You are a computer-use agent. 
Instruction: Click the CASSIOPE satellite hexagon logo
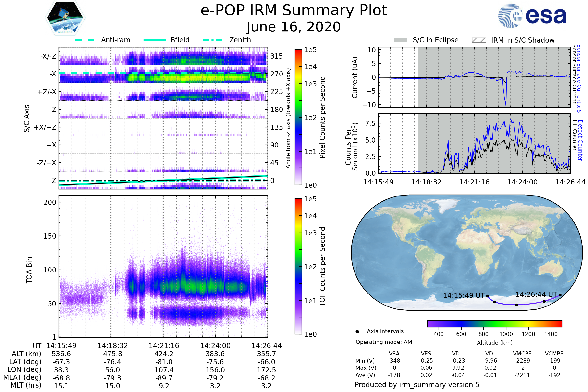65,17
